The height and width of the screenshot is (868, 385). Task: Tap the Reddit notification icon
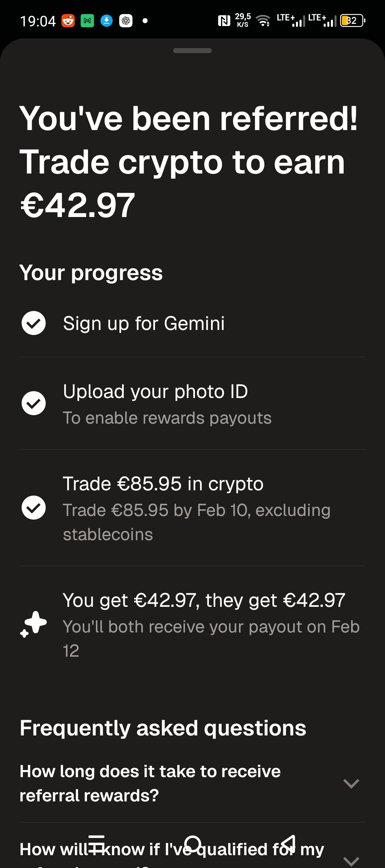point(68,21)
